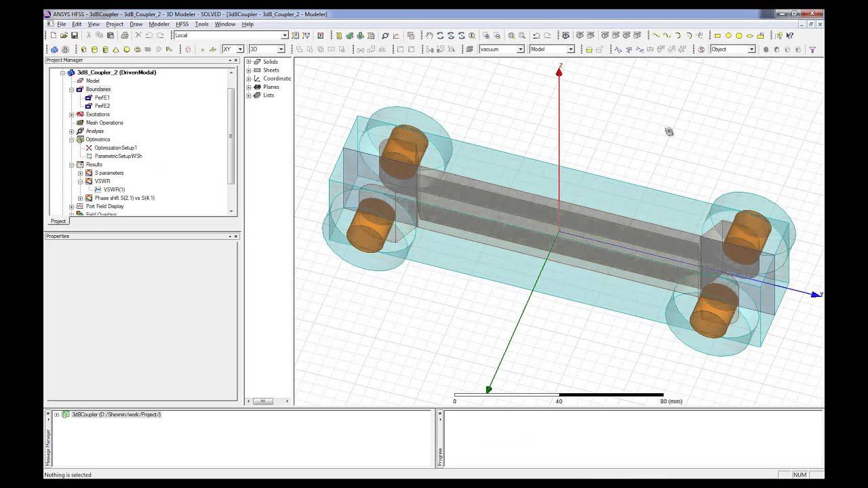Select the Mesh Operations tree item

pos(104,123)
